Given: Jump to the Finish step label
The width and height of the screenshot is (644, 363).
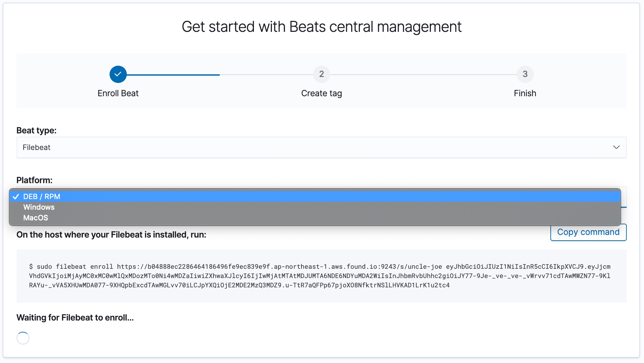Looking at the screenshot, I should (525, 93).
